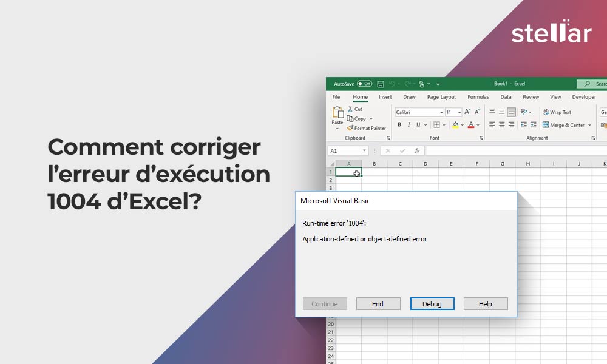Viewport: 607px width, 364px height.
Task: Click the Copy button
Action: [x=356, y=119]
